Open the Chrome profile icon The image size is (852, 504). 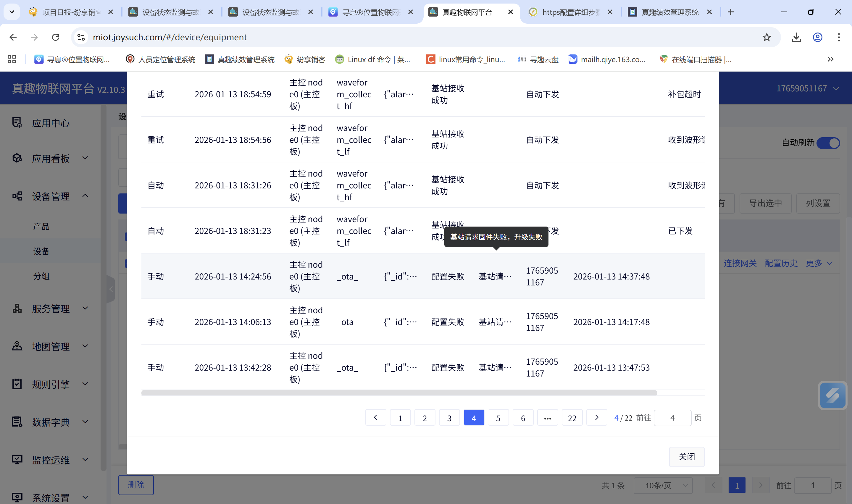coord(817,37)
